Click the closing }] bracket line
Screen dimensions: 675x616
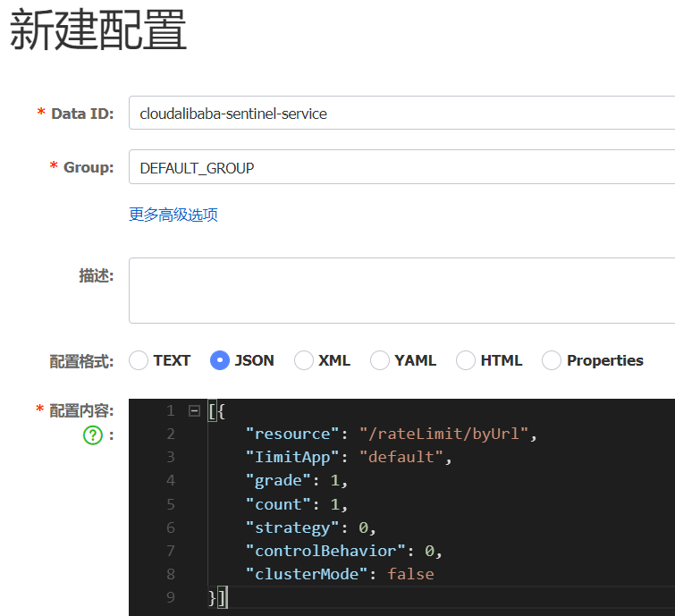[x=217, y=597]
